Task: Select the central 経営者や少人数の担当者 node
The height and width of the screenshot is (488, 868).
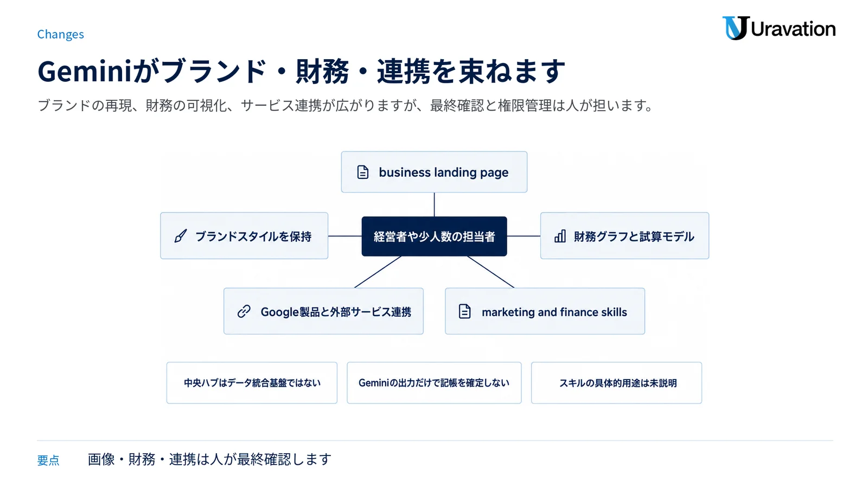Action: 434,236
